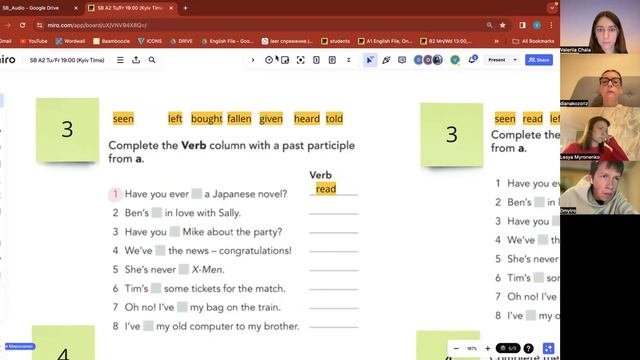Image resolution: width=640 pixels, height=360 pixels.
Task: Open the All Bookmarks folder
Action: pyautogui.click(x=533, y=41)
